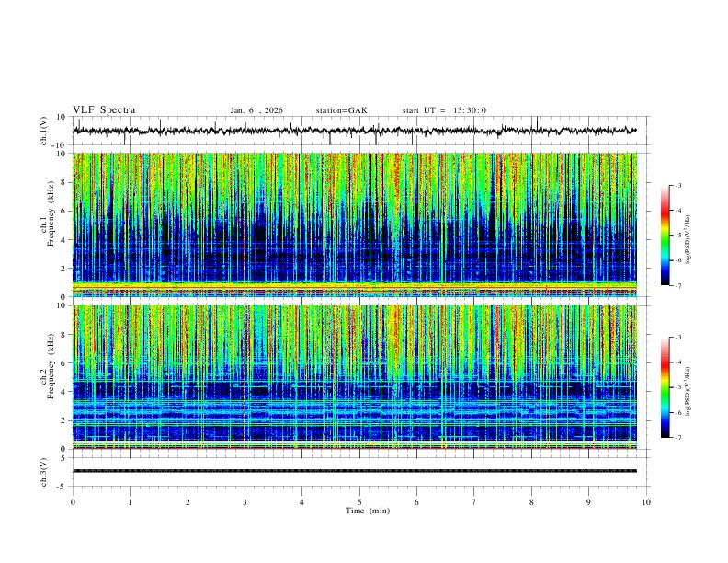
Task: Click the "Time (min)" x-axis label
Action: click(368, 511)
